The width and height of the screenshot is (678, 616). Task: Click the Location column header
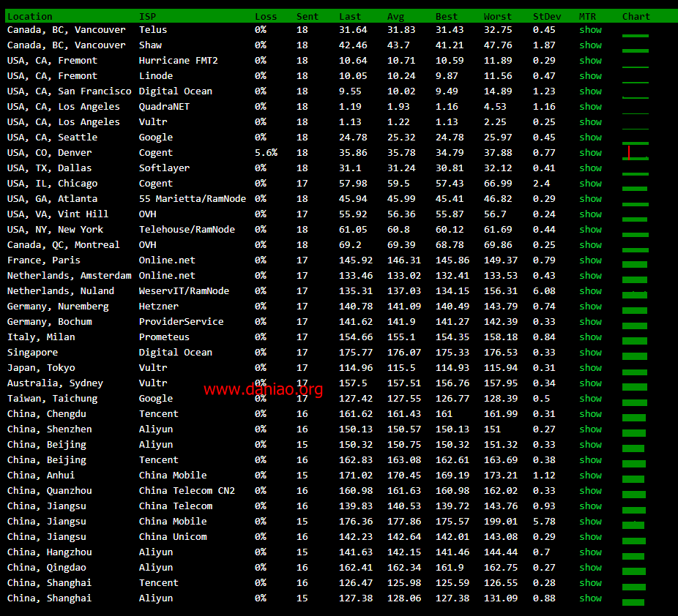click(x=30, y=16)
